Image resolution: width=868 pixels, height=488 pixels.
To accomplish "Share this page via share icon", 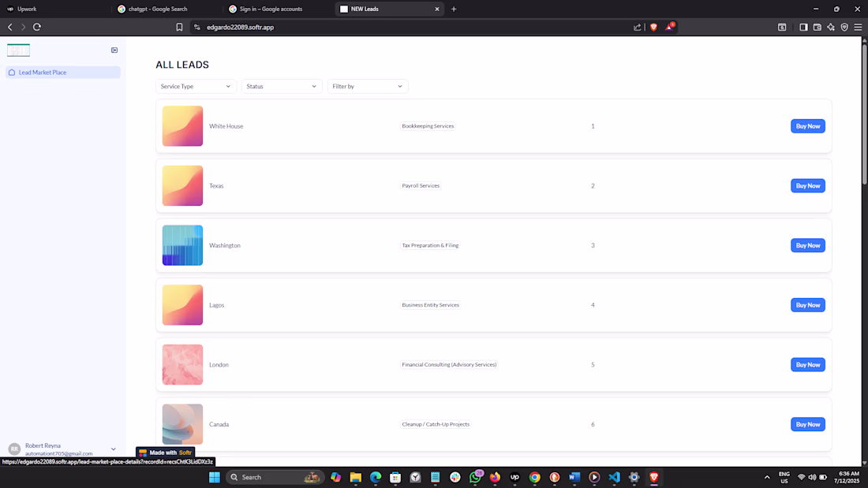I will [x=637, y=27].
